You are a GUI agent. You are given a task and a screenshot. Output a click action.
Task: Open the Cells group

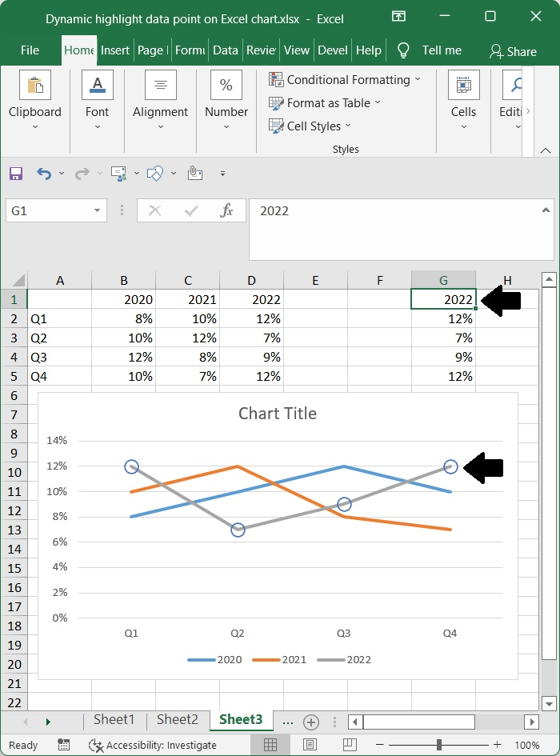point(463,100)
